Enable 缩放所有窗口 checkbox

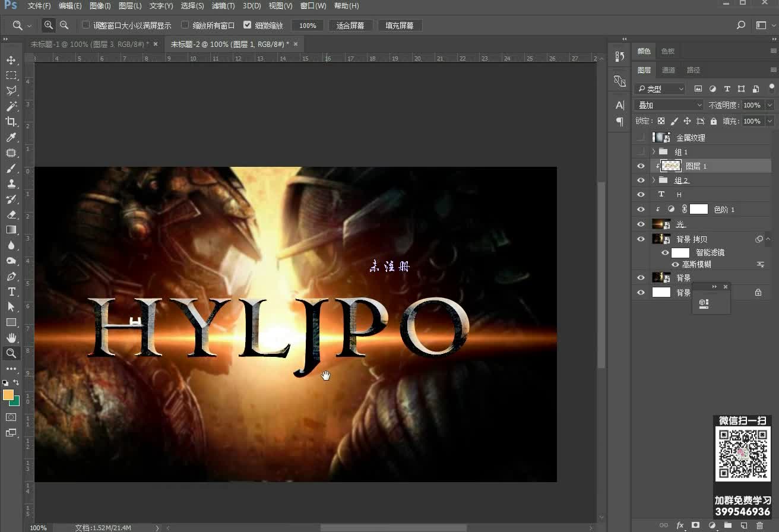pyautogui.click(x=185, y=26)
